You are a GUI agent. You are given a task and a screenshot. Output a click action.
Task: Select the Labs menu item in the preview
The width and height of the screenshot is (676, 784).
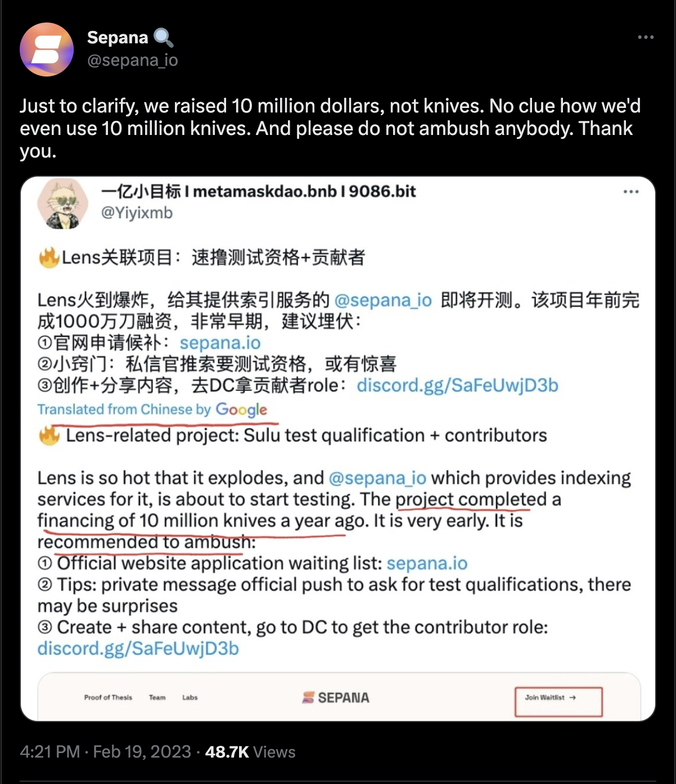(190, 697)
